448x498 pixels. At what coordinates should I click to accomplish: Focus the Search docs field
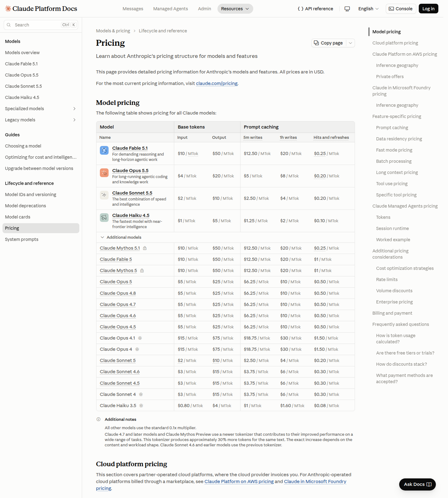41,25
